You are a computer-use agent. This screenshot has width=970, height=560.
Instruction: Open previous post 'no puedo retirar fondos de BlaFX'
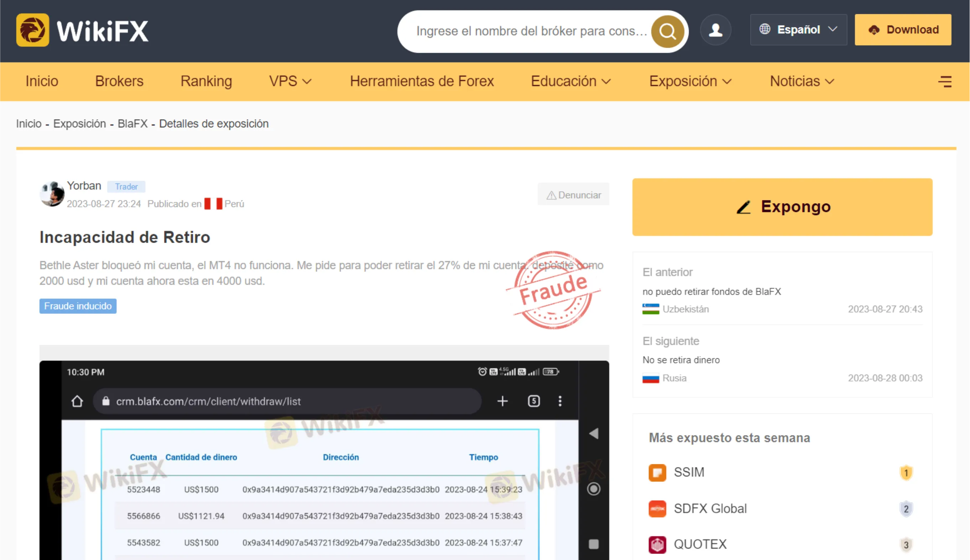[712, 291]
